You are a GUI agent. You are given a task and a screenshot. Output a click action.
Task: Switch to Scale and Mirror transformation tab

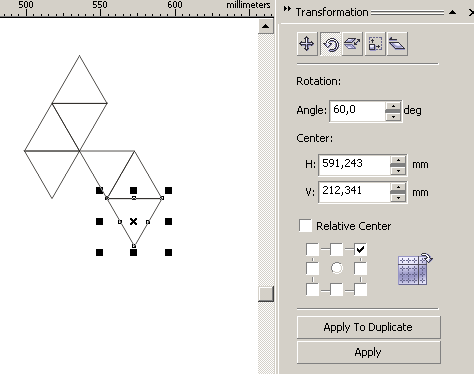point(352,44)
